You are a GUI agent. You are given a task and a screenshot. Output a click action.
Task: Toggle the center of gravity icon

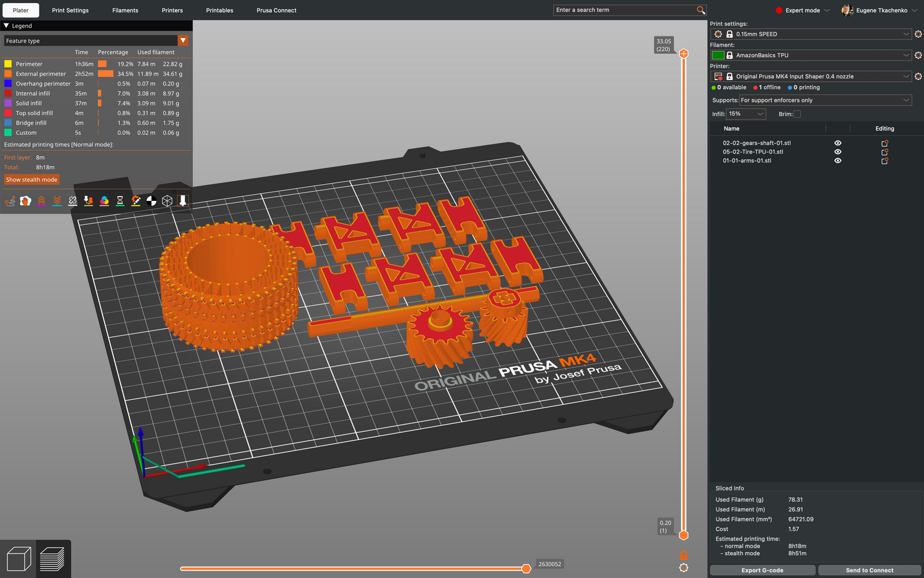(151, 201)
